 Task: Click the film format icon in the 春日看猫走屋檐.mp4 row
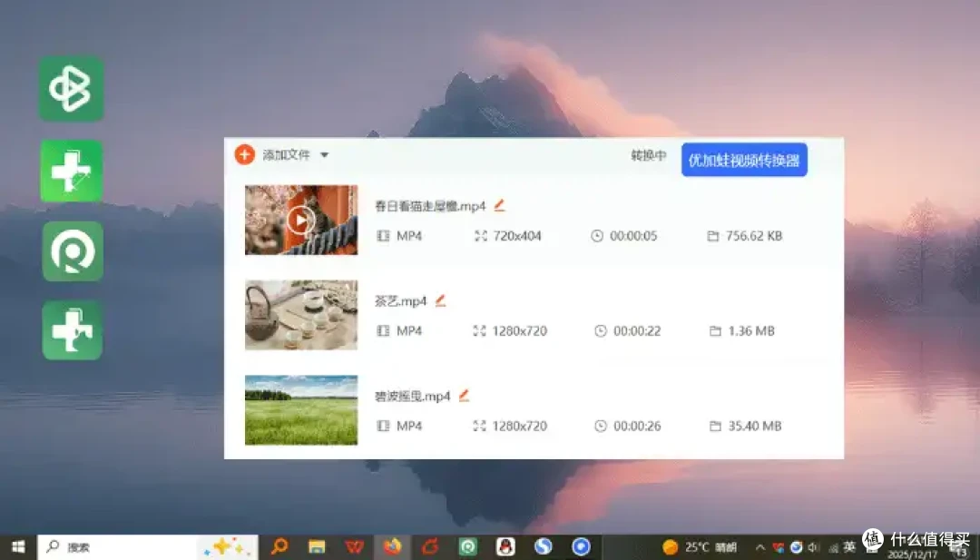point(383,236)
